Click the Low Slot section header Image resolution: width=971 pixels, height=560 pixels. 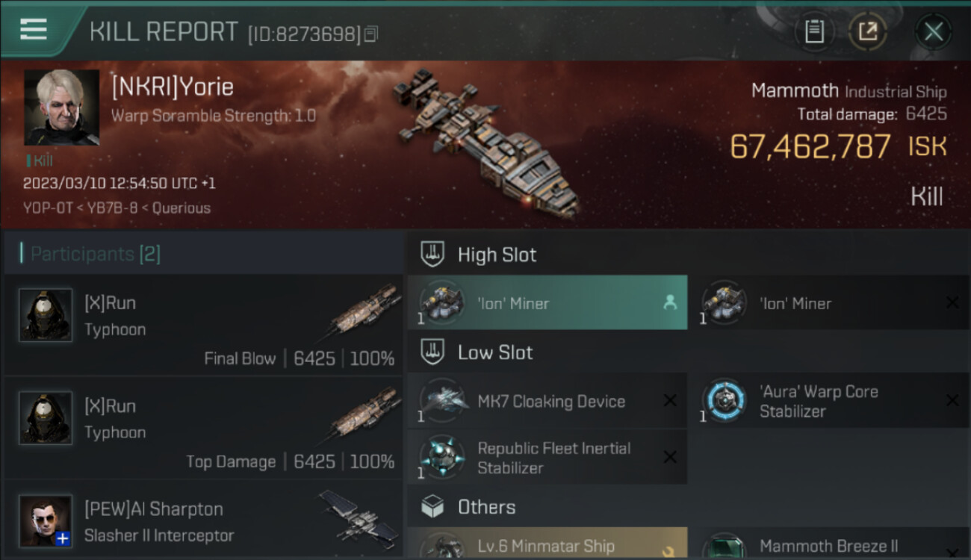tap(495, 352)
